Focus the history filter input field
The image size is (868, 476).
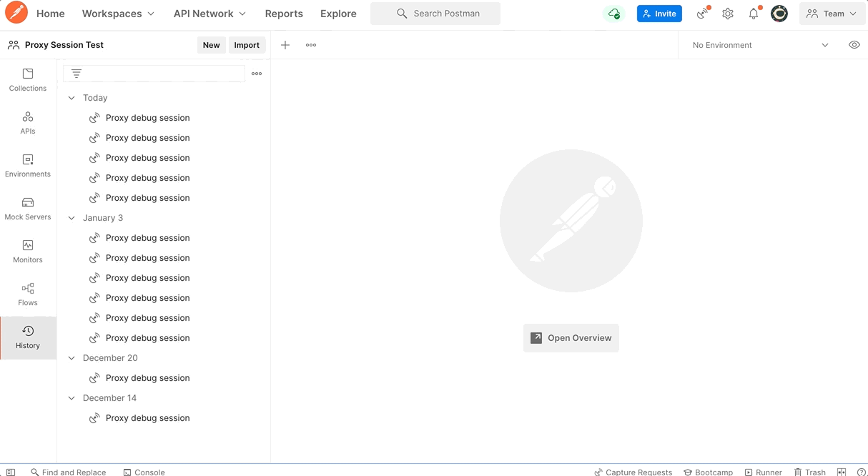tap(154, 74)
